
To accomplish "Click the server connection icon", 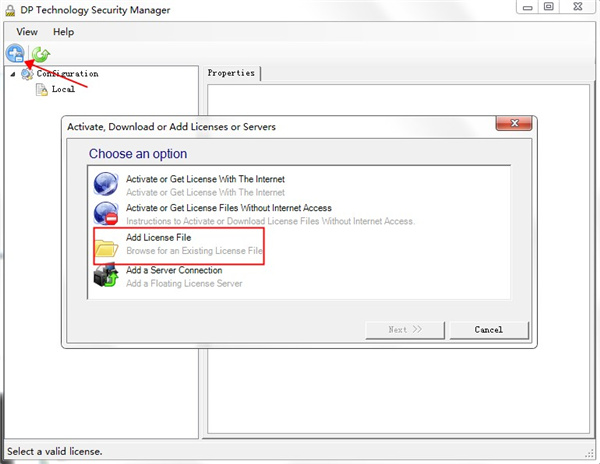I will [x=106, y=275].
